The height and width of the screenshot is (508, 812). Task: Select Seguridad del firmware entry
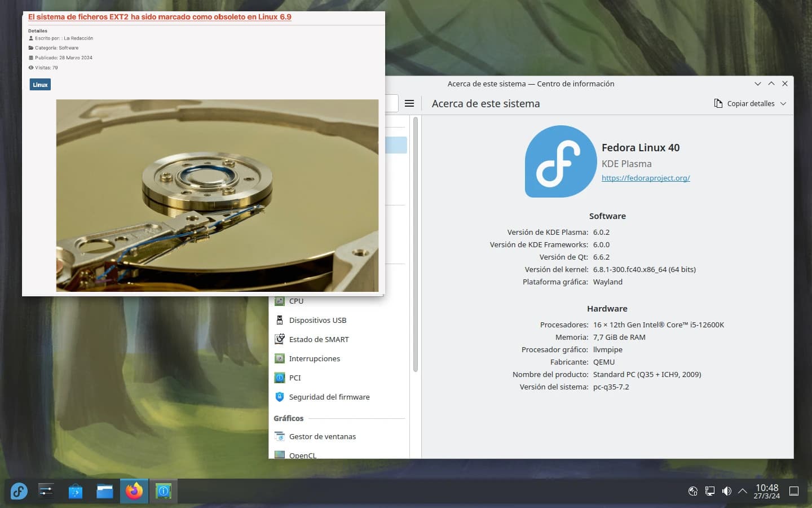pos(329,397)
